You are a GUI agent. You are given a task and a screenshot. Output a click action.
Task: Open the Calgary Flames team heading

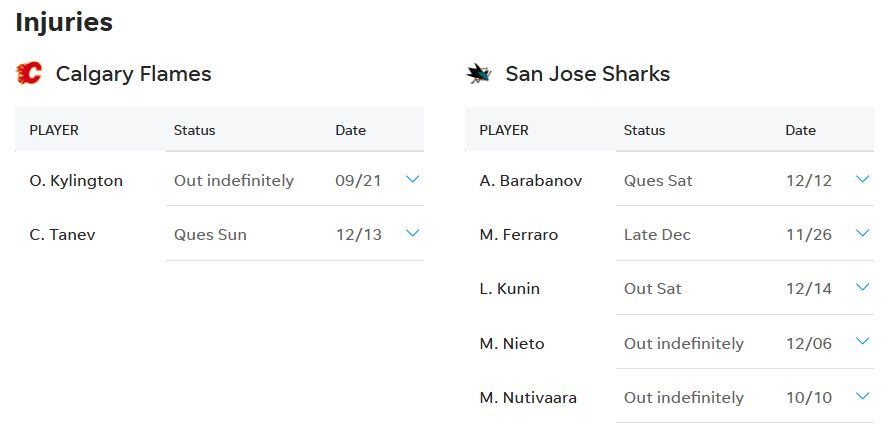coord(133,74)
